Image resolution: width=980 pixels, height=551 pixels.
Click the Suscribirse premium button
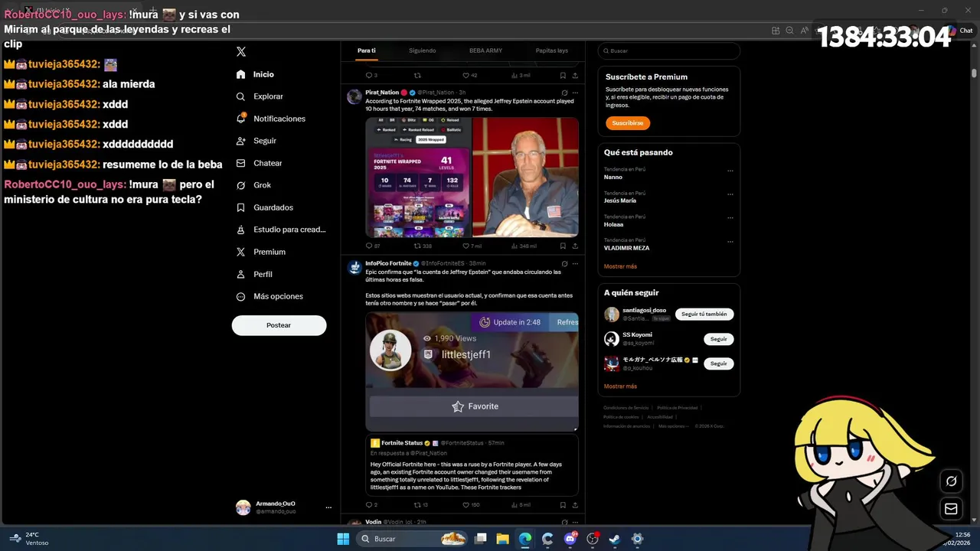click(627, 122)
